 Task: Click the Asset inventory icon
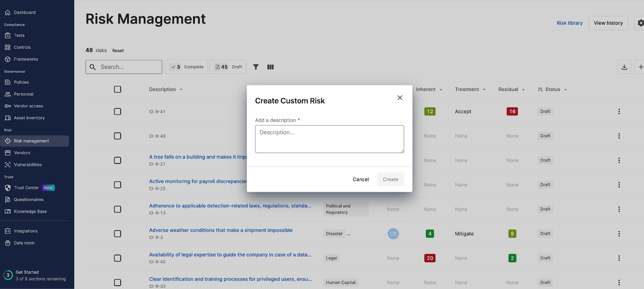[8, 118]
